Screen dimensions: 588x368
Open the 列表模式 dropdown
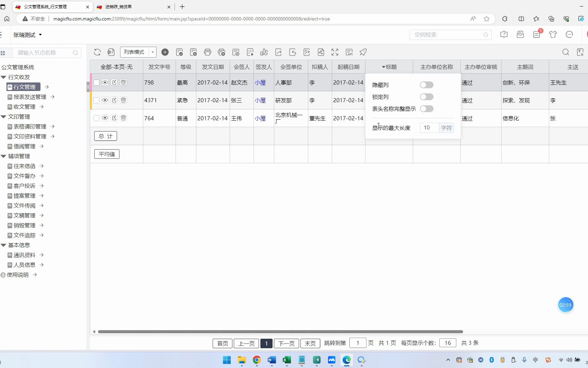(x=152, y=52)
